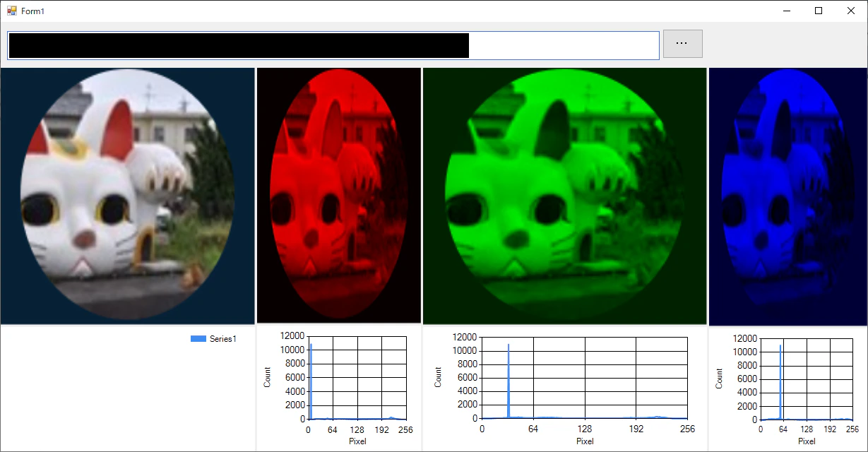868x452 pixels.
Task: Click the Series1 legend entry
Action: click(213, 339)
